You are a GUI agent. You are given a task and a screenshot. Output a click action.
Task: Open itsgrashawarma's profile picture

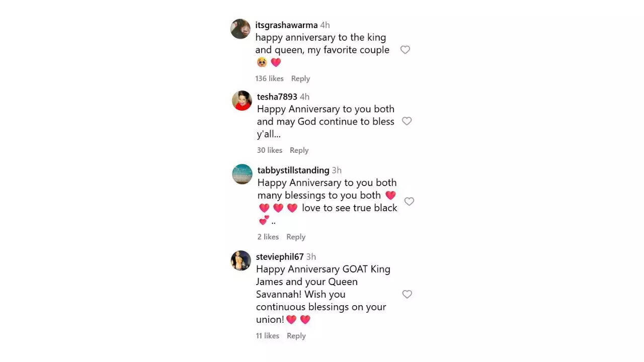(240, 29)
